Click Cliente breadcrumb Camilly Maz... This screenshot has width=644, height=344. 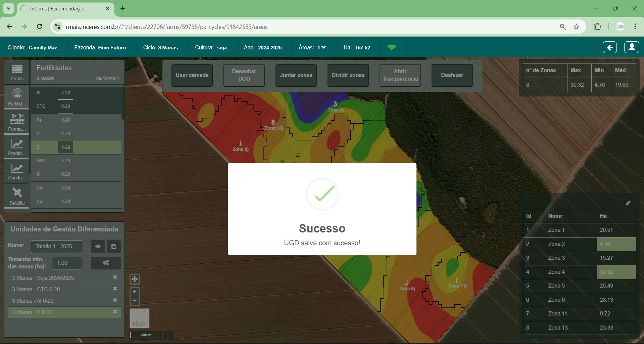pos(34,47)
